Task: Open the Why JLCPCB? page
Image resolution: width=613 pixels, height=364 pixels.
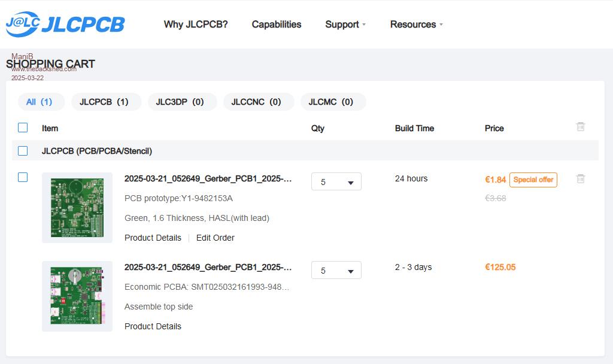Action: pos(196,25)
